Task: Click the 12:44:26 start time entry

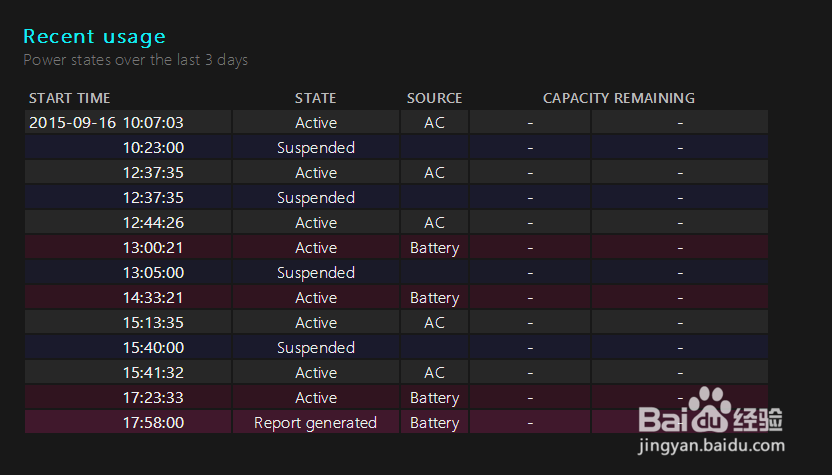Action: click(x=153, y=223)
